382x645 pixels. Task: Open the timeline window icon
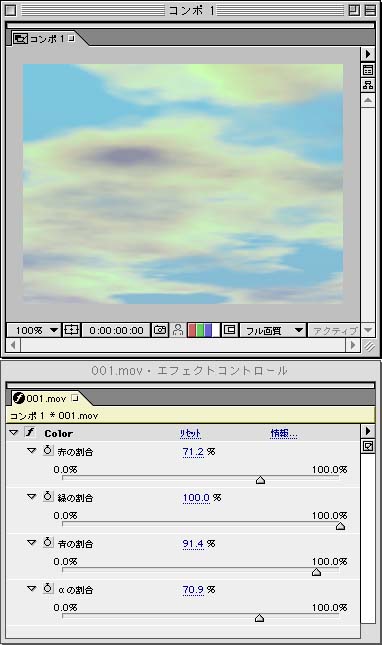click(x=368, y=70)
